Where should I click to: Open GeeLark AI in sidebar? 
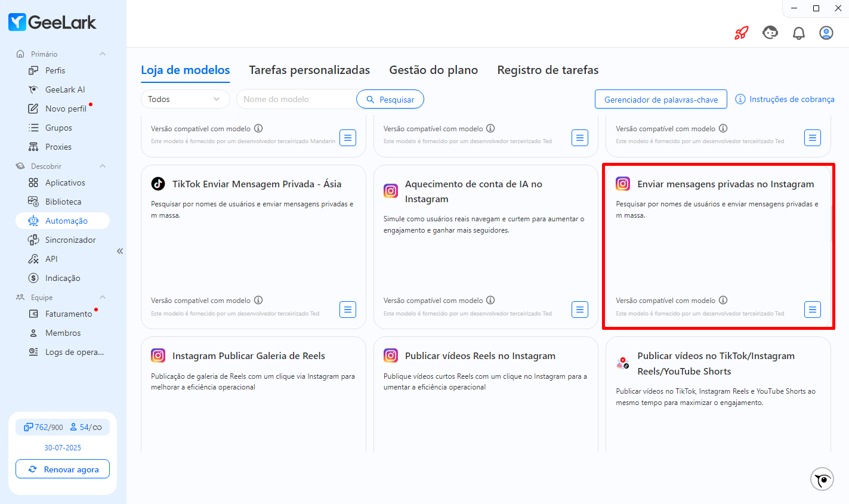click(x=65, y=89)
